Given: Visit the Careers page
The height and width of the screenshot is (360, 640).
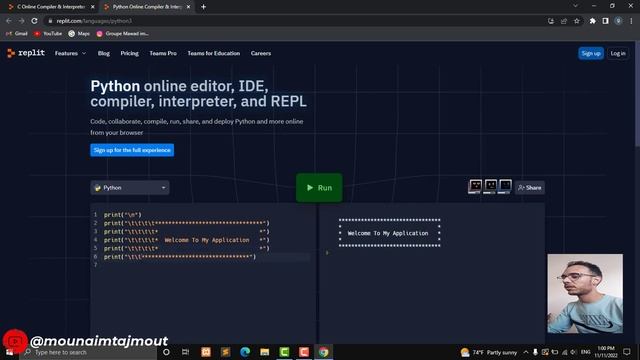Looking at the screenshot, I should [261, 53].
